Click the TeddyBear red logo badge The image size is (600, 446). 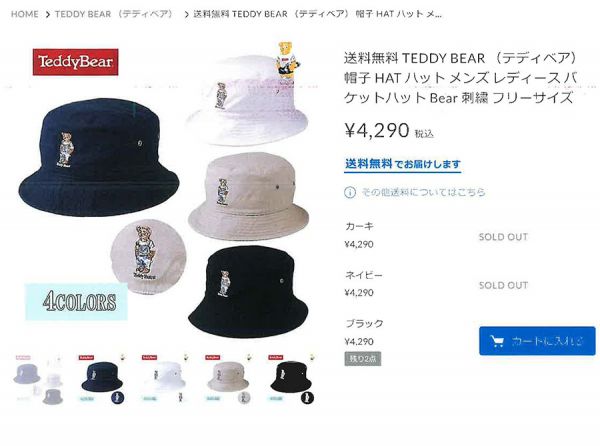point(75,62)
